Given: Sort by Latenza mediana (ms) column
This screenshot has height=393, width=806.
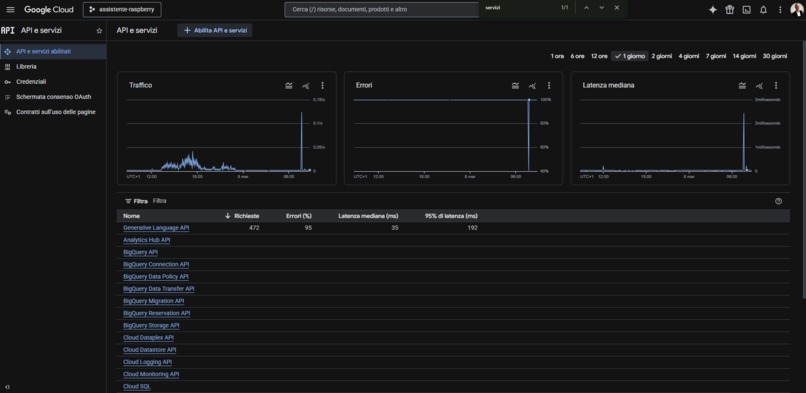Looking at the screenshot, I should pos(368,216).
